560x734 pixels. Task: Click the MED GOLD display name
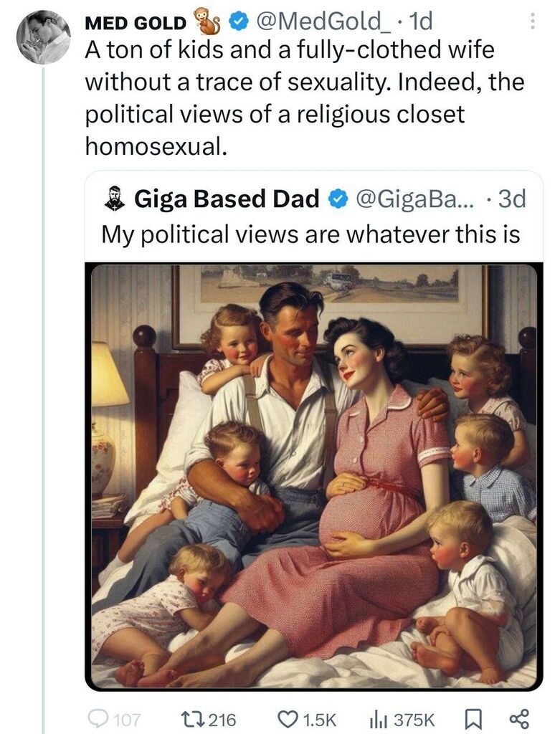coord(136,23)
